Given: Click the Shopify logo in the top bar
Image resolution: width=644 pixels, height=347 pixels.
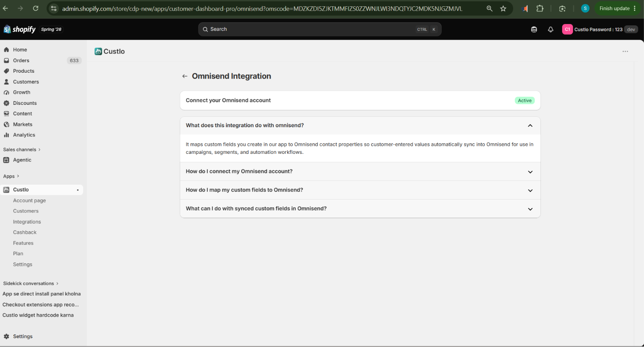Looking at the screenshot, I should pos(19,29).
